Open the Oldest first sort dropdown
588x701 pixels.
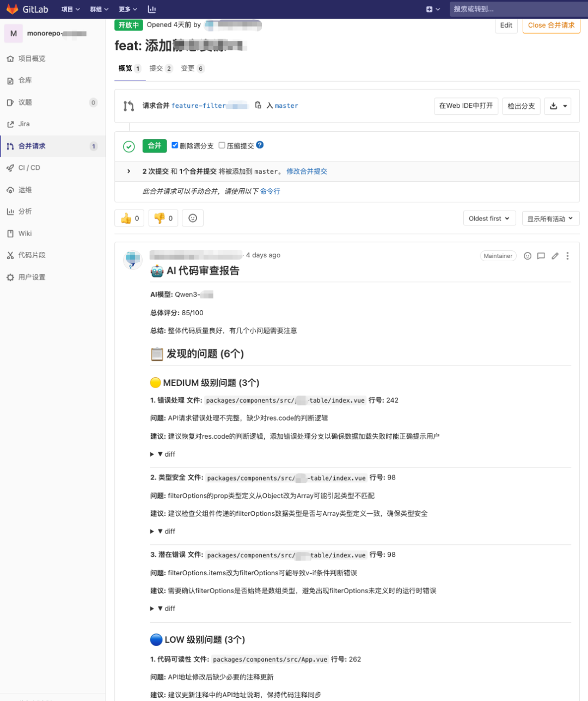click(489, 218)
